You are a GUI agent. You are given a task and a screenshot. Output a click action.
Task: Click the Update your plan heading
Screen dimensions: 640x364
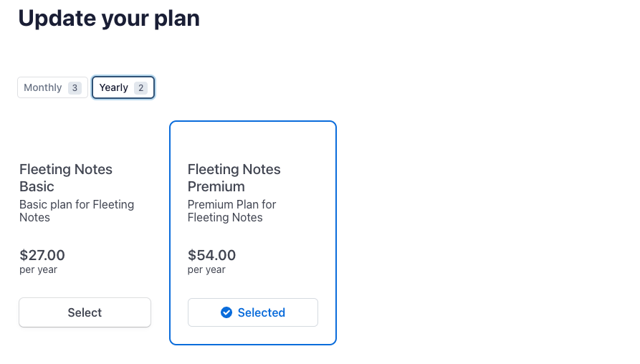(109, 19)
